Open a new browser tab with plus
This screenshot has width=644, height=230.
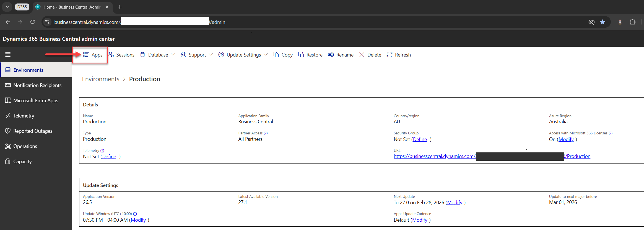pyautogui.click(x=120, y=7)
